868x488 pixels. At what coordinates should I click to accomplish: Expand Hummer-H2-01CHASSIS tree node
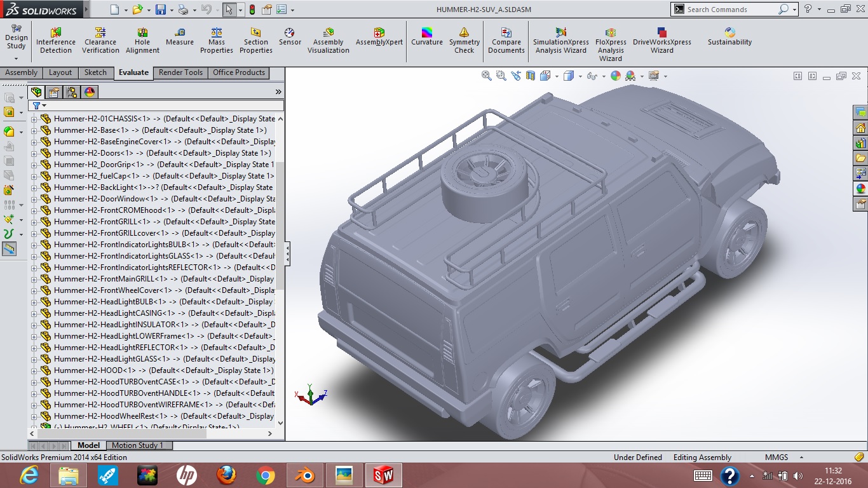[x=34, y=119]
